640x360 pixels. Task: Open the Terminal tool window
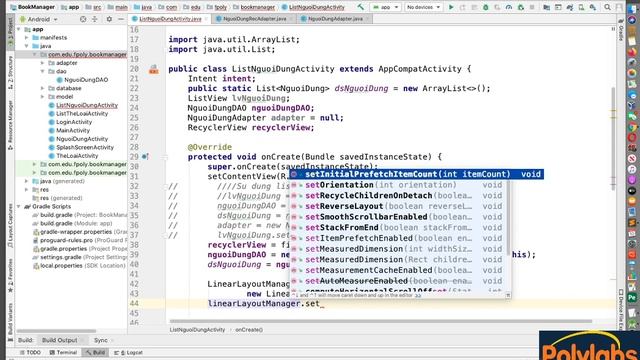pos(63,352)
